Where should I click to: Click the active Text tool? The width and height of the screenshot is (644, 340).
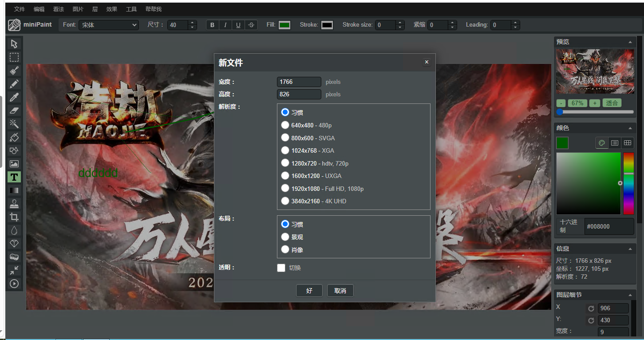click(14, 177)
